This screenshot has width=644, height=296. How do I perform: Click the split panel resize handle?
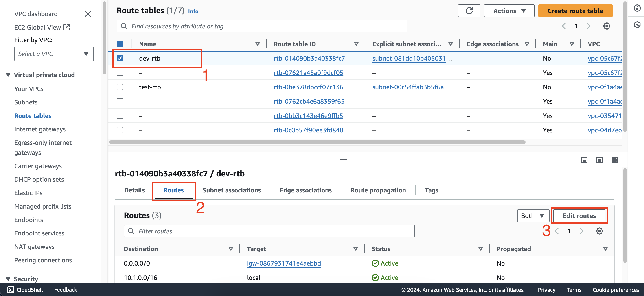pos(343,160)
